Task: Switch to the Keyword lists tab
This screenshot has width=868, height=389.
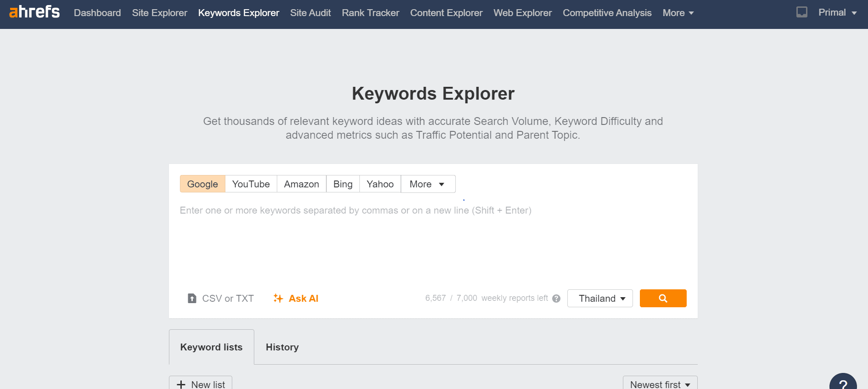Action: tap(211, 347)
